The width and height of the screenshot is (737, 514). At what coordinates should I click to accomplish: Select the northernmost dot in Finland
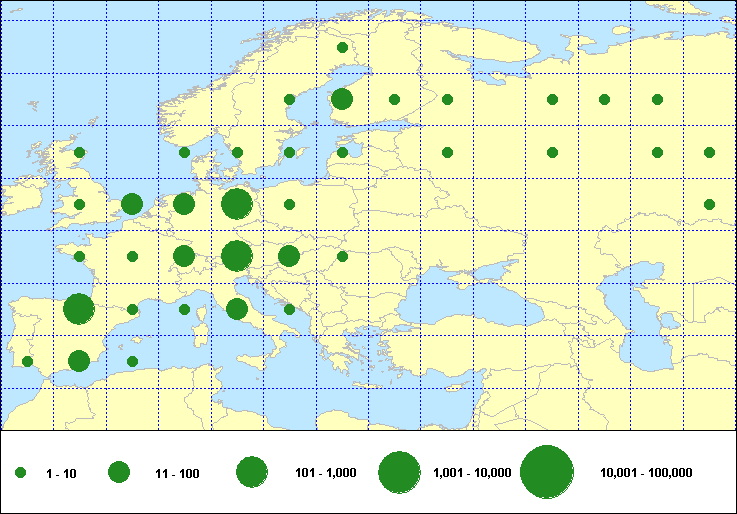[x=342, y=47]
